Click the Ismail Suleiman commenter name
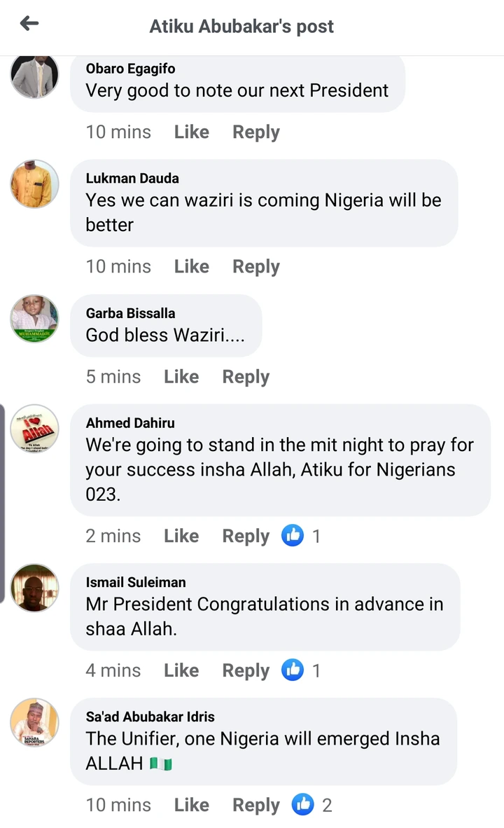The image size is (504, 828). (x=136, y=582)
